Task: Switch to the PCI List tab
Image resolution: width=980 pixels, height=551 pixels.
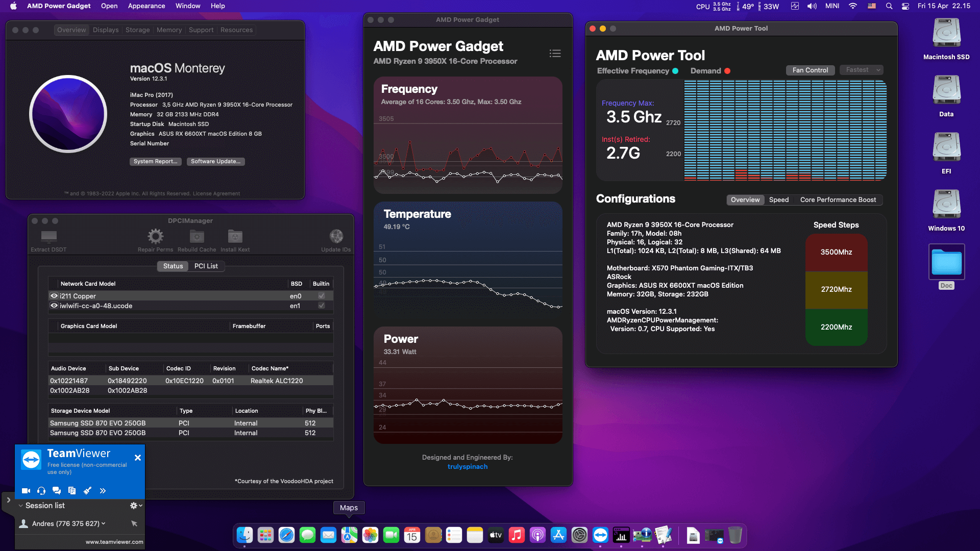Action: click(x=206, y=266)
